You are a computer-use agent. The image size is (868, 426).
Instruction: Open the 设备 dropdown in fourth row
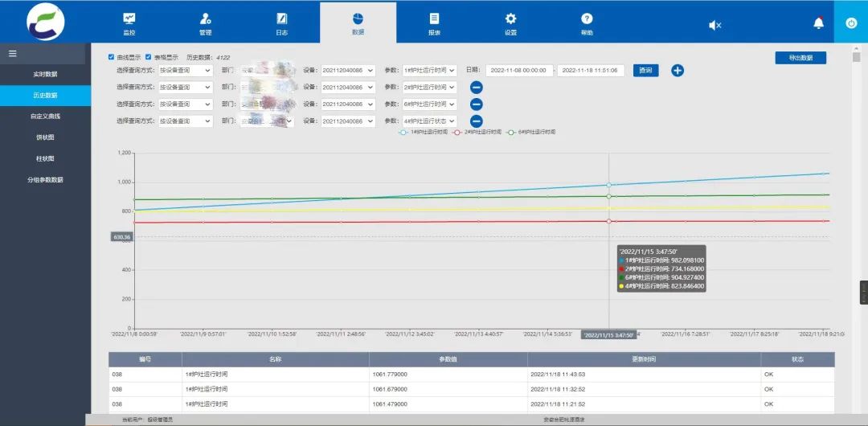[x=348, y=121]
